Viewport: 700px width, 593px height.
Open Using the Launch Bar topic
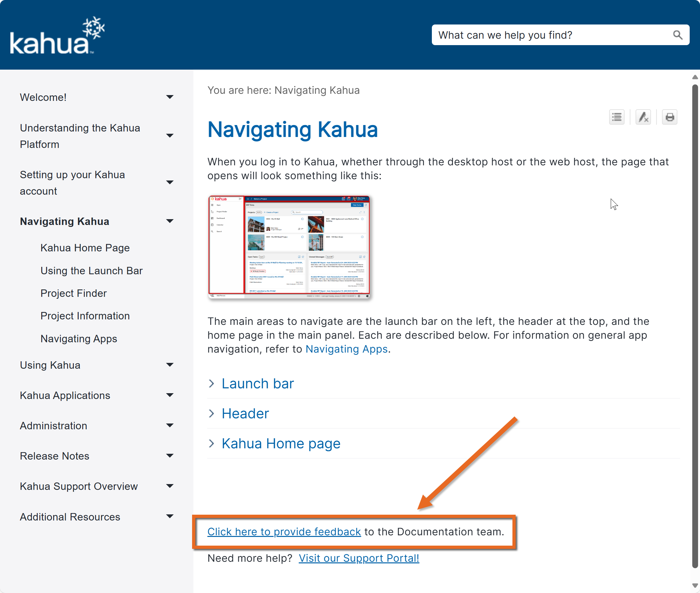pyautogui.click(x=92, y=271)
